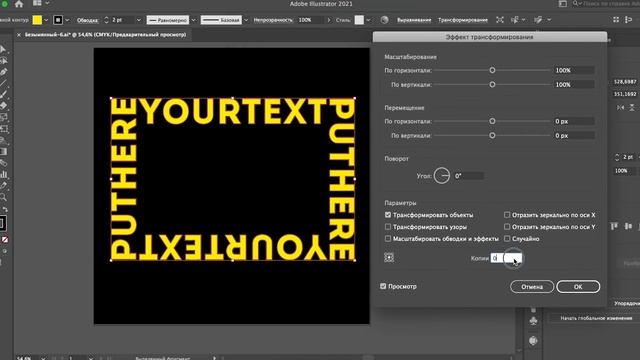This screenshot has height=360, width=640.
Task: Set fill to None icon in toolbar
Action: [4, 240]
